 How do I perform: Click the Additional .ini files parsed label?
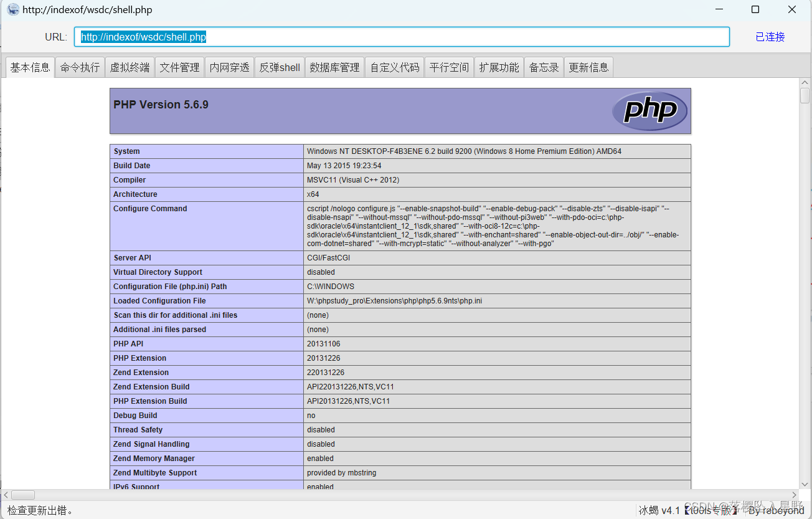pyautogui.click(x=159, y=330)
